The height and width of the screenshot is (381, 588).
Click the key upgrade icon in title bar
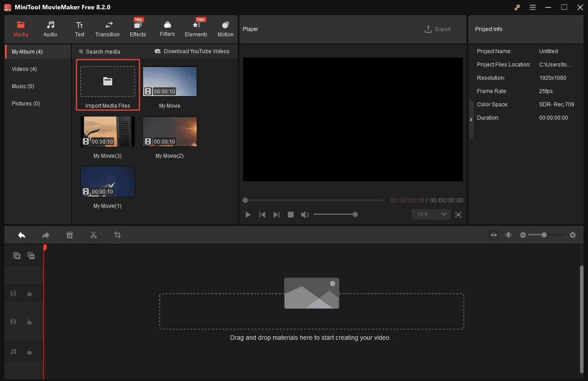tap(517, 7)
